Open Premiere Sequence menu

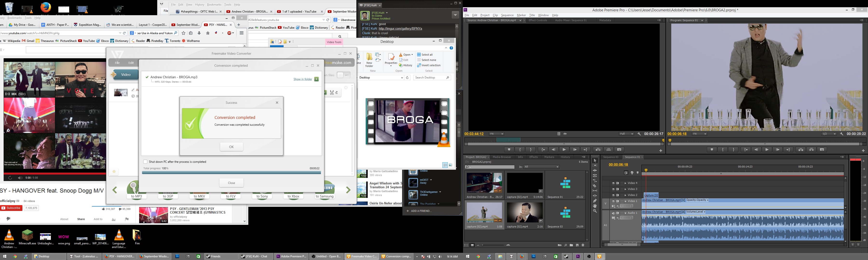507,15
